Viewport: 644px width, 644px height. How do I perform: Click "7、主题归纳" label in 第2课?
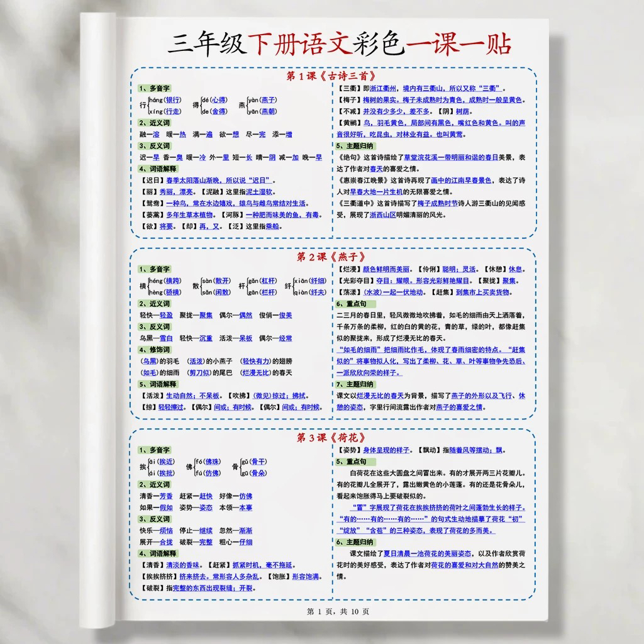coord(355,384)
